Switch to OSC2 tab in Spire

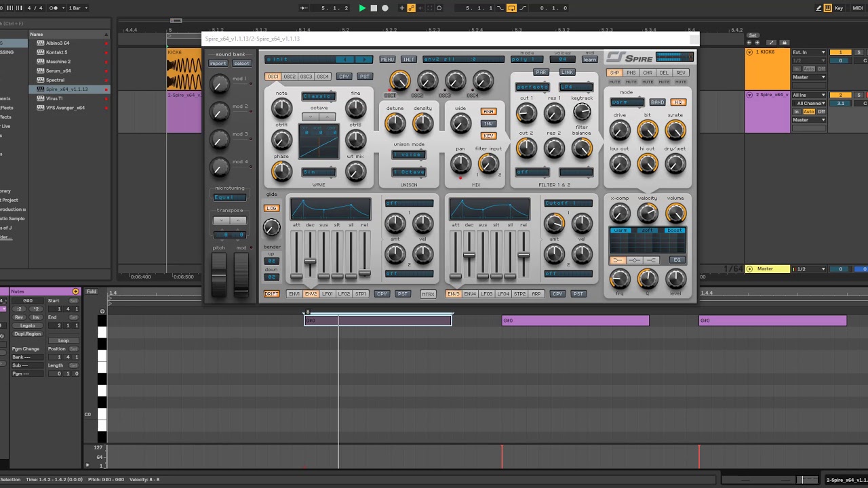(x=290, y=77)
